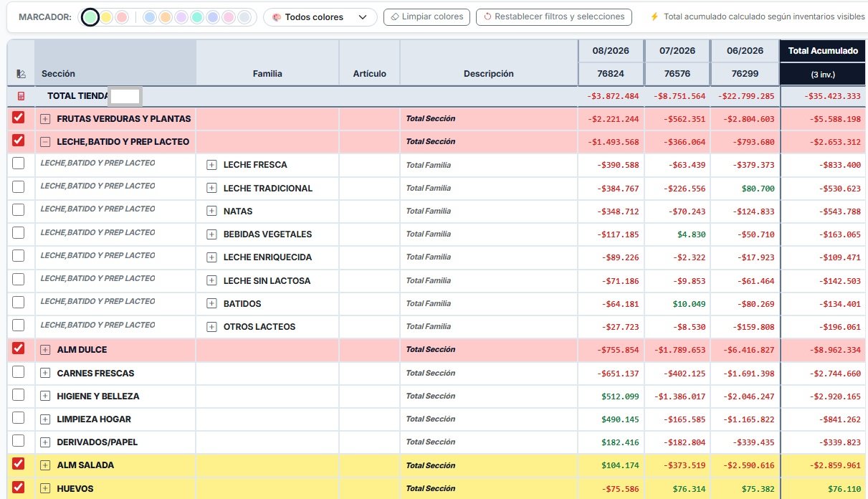868x499 pixels.
Task: Check the CARNES FRESCAS checkbox
Action: coord(19,372)
